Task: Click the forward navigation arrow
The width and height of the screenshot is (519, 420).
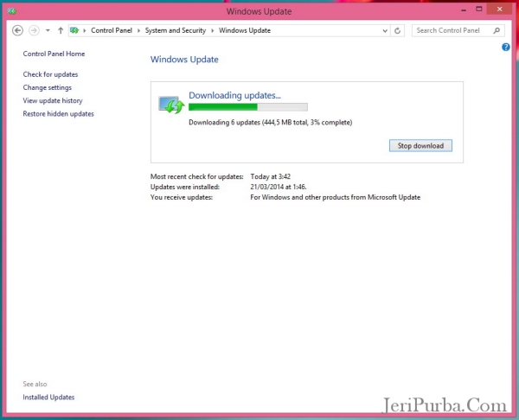Action: 34,30
